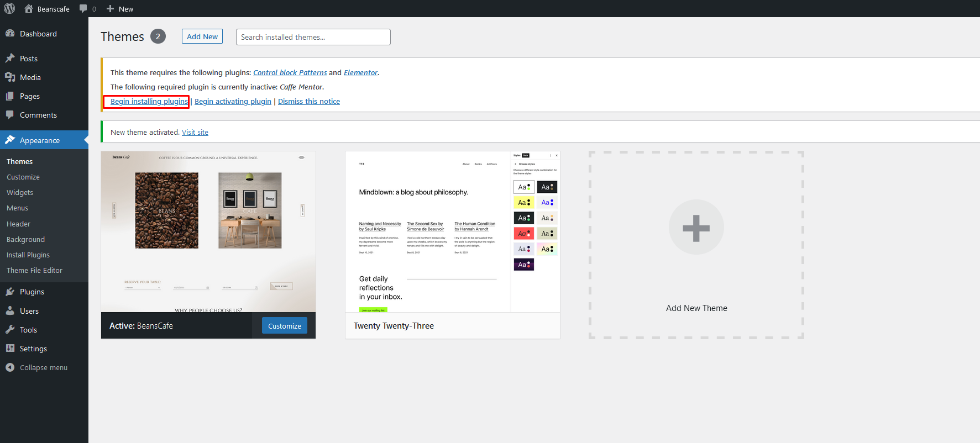Viewport: 980px width, 443px height.
Task: Open the comments bubble in admin bar
Action: click(x=83, y=8)
